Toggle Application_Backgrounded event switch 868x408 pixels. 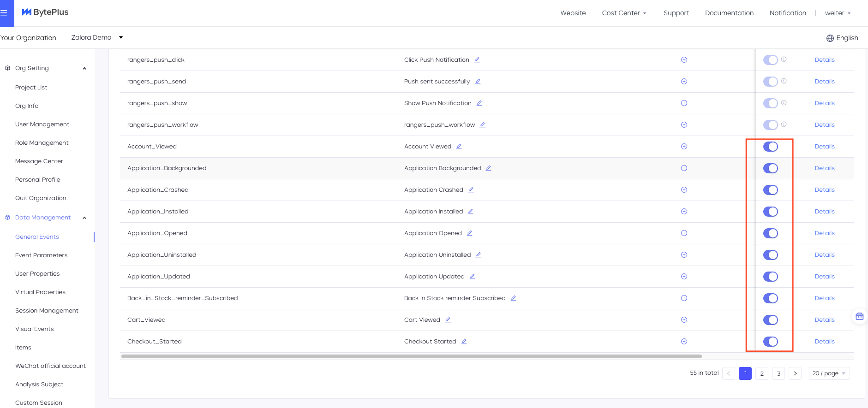pos(771,168)
